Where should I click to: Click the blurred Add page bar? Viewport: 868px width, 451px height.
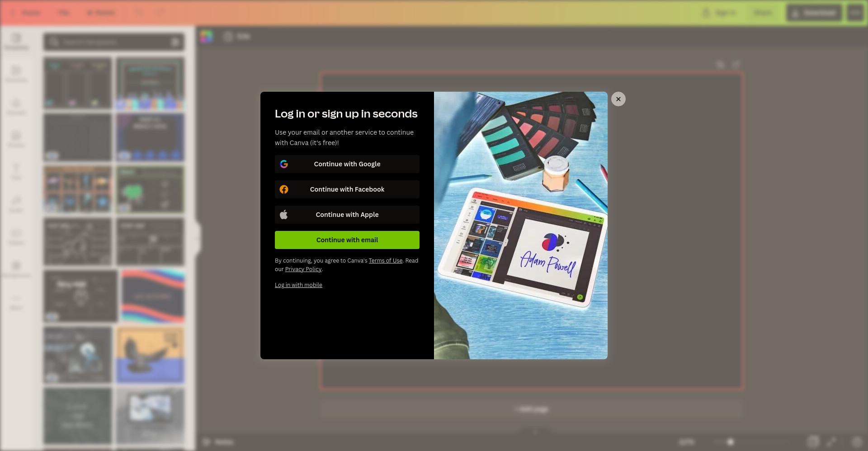point(531,409)
